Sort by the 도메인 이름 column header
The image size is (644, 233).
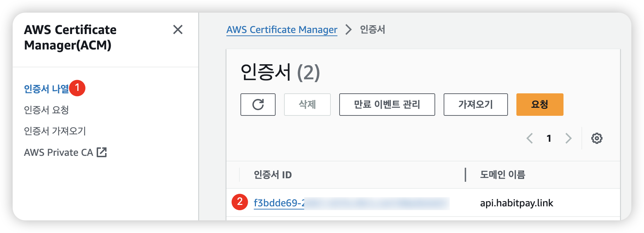click(x=502, y=175)
